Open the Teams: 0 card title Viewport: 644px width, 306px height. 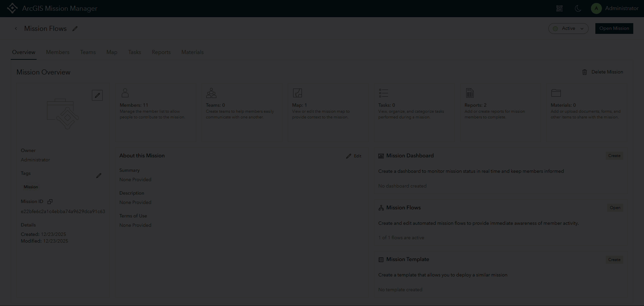pos(215,105)
